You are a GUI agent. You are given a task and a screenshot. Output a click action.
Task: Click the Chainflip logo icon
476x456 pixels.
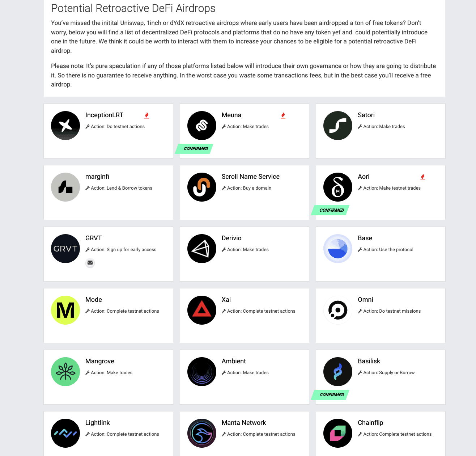click(x=338, y=433)
